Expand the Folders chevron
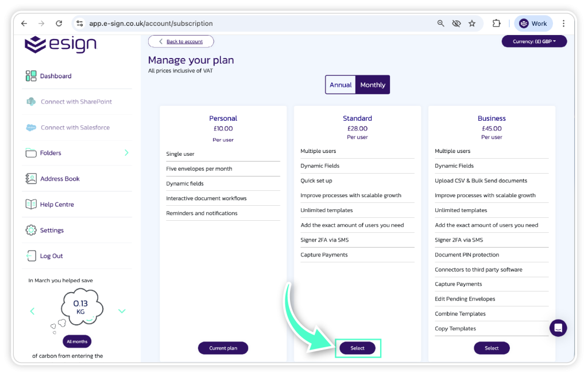The image size is (588, 376). click(x=126, y=152)
